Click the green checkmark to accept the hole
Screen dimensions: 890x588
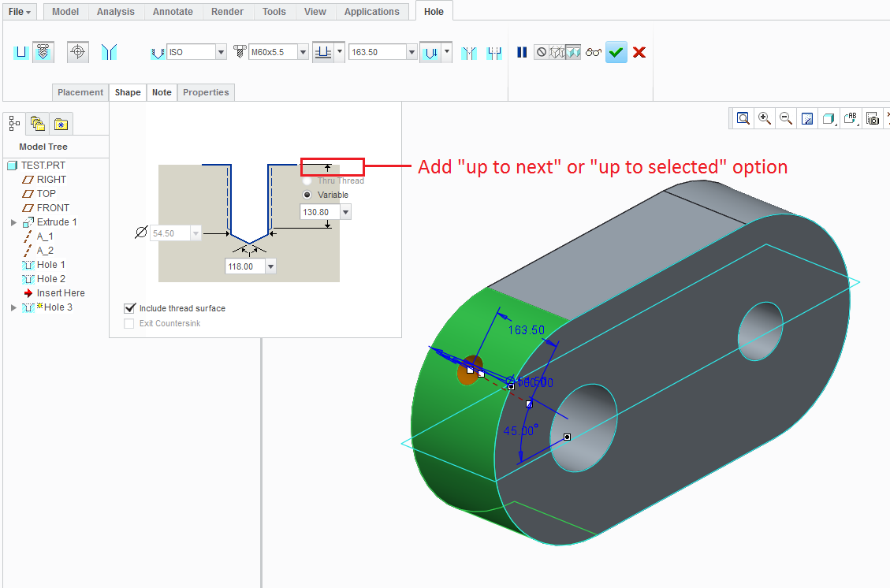click(616, 53)
